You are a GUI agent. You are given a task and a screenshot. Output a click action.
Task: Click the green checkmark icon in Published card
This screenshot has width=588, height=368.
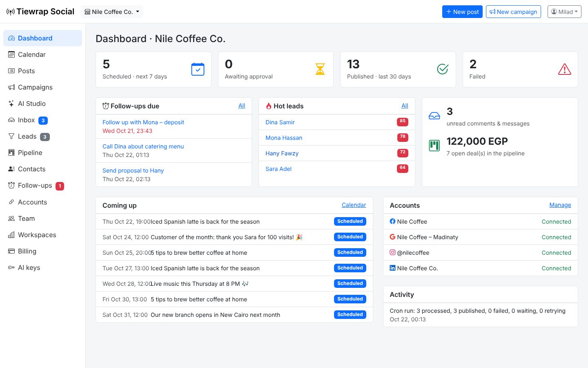pyautogui.click(x=443, y=70)
